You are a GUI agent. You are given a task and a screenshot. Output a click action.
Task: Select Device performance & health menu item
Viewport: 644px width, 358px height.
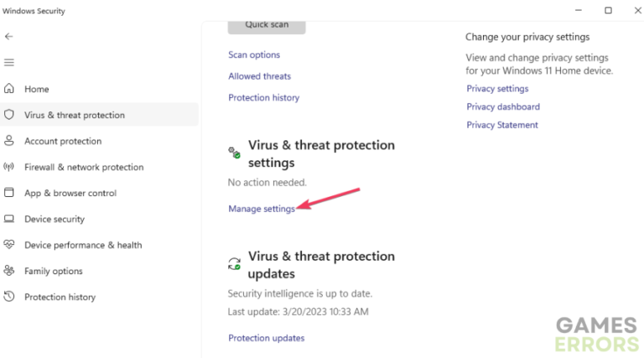pyautogui.click(x=83, y=245)
